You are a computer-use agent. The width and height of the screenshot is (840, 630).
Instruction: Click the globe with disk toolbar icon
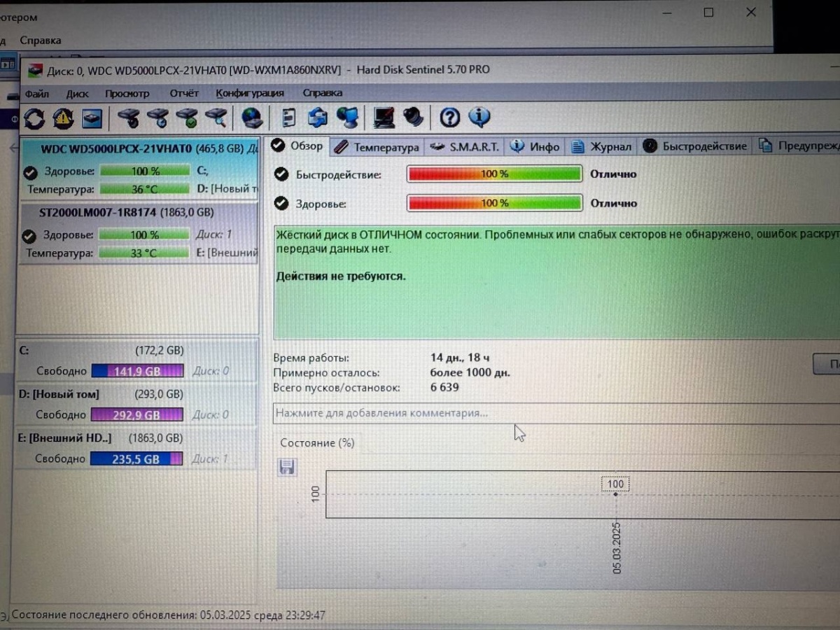pos(252,118)
